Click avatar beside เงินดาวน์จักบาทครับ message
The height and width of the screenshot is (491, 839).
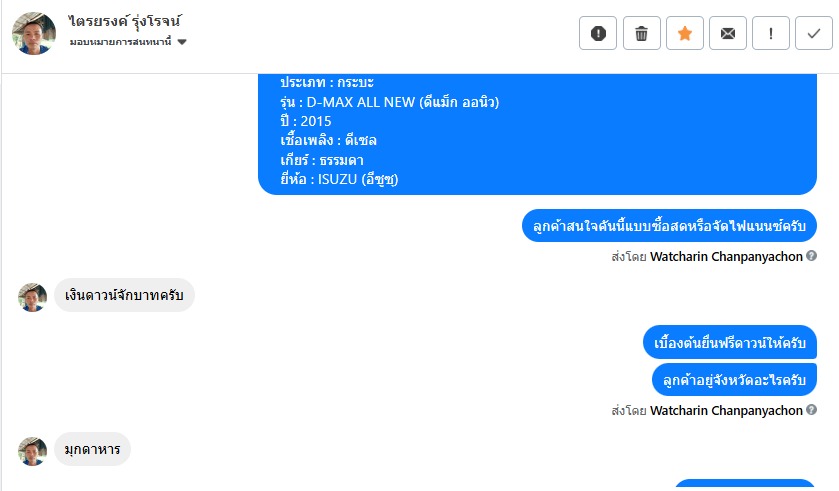click(33, 297)
